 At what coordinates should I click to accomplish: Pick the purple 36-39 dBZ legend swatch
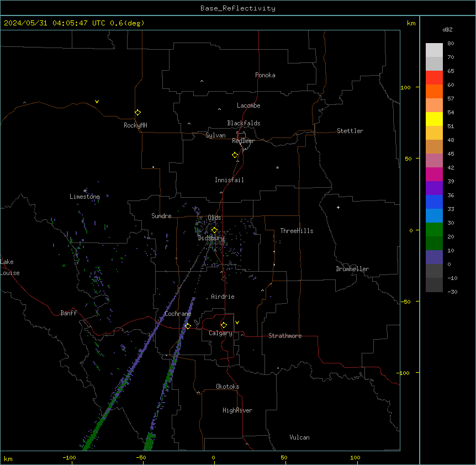pyautogui.click(x=434, y=188)
